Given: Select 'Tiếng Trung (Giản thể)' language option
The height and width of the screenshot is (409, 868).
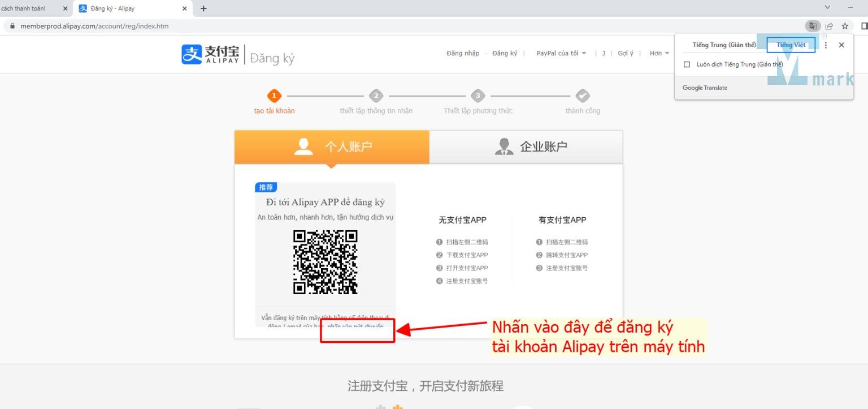Looking at the screenshot, I should tap(724, 45).
